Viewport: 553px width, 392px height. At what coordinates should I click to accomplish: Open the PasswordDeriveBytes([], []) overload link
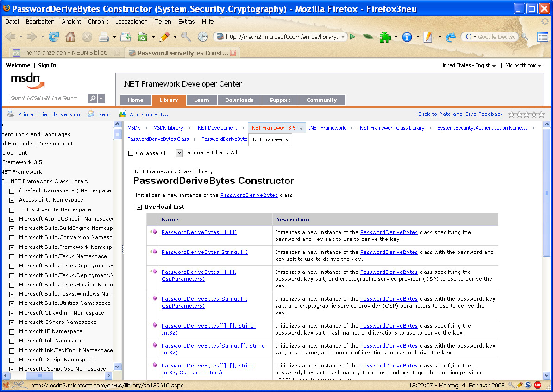199,232
